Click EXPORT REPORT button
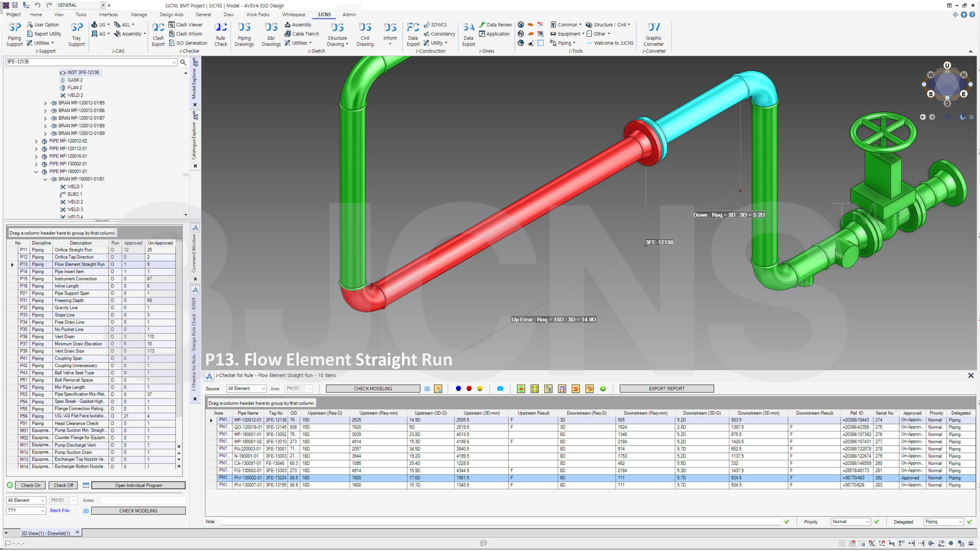 coord(666,389)
